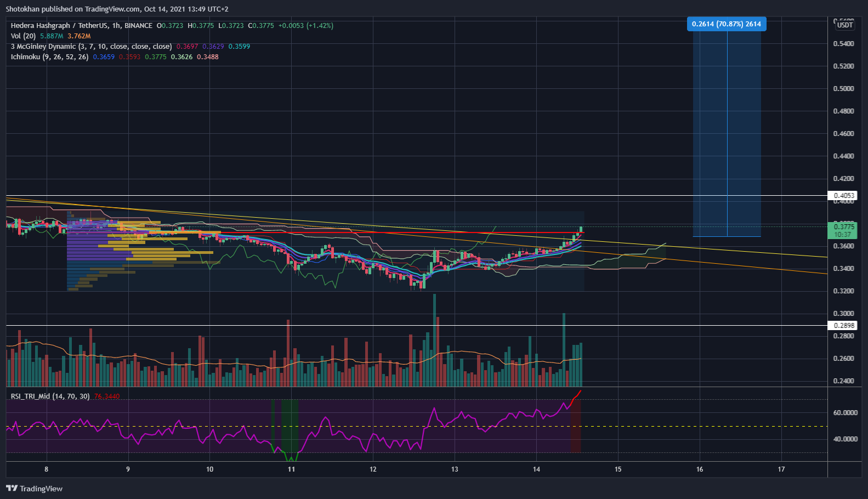
Task: Click the volume value 5.887M
Action: [52, 36]
